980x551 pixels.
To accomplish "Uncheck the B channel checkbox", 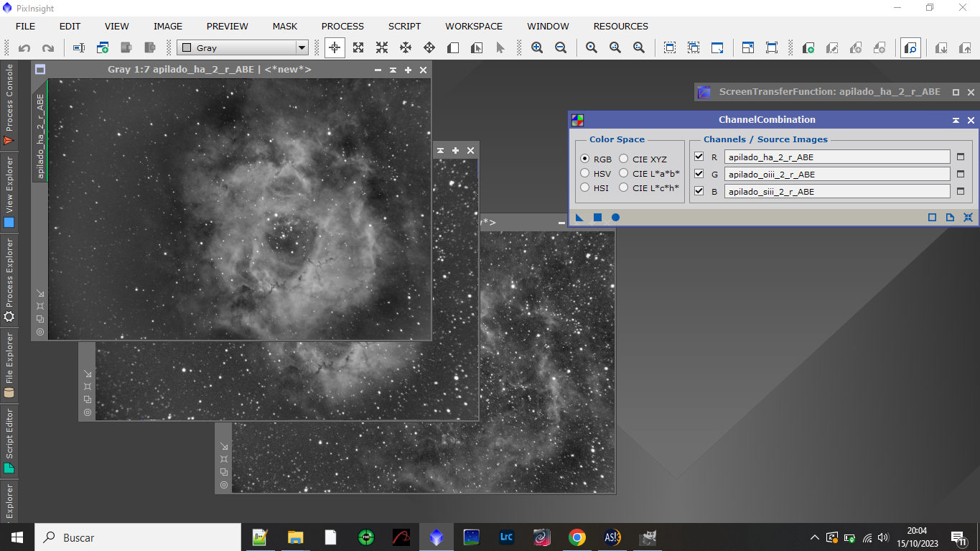I will tap(699, 191).
